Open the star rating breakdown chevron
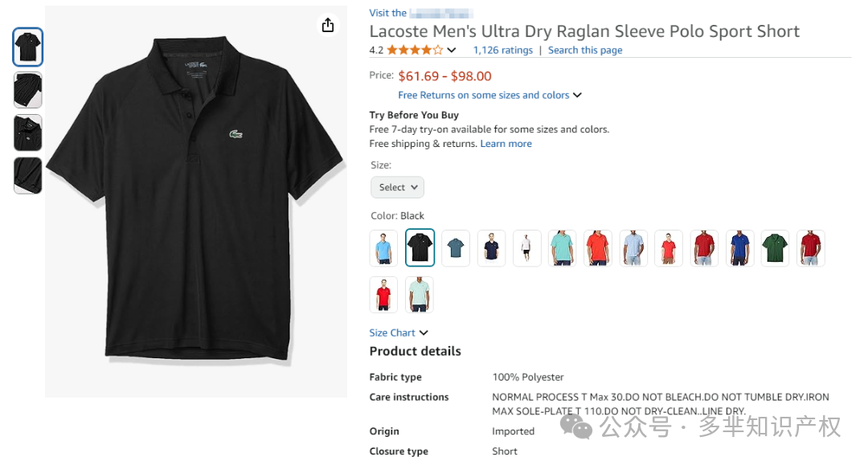868x461 pixels. 452,51
